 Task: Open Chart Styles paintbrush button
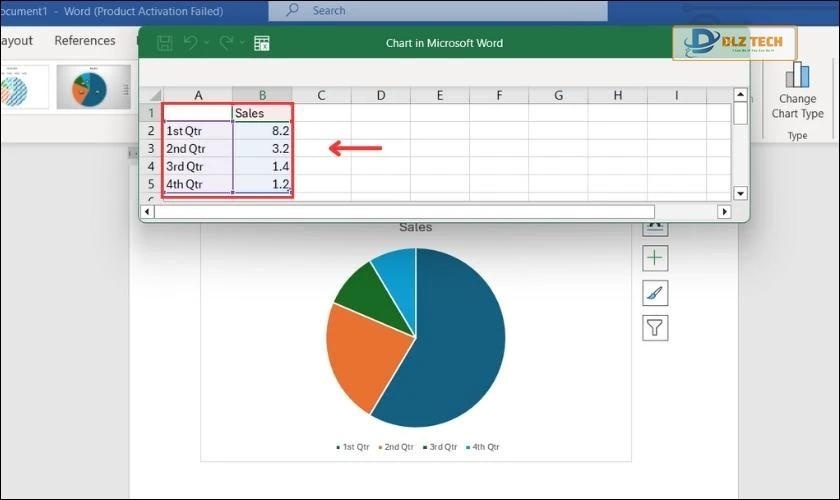click(655, 293)
